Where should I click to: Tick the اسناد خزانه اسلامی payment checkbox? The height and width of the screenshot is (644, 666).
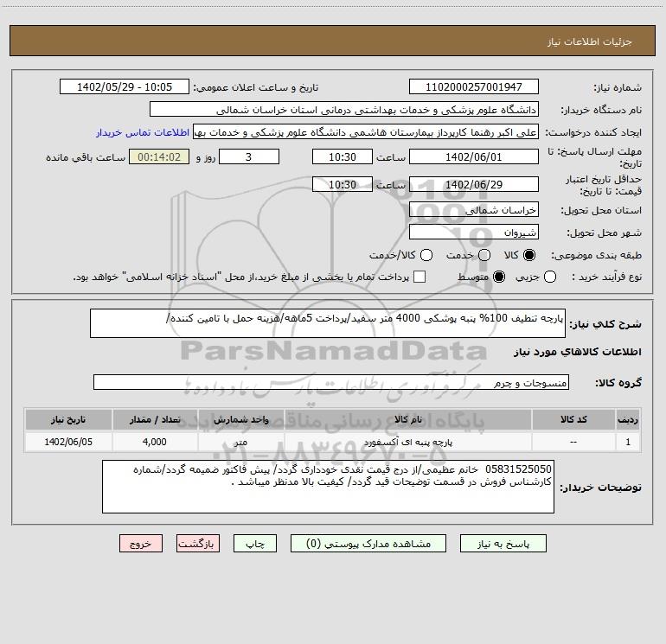coord(419,277)
